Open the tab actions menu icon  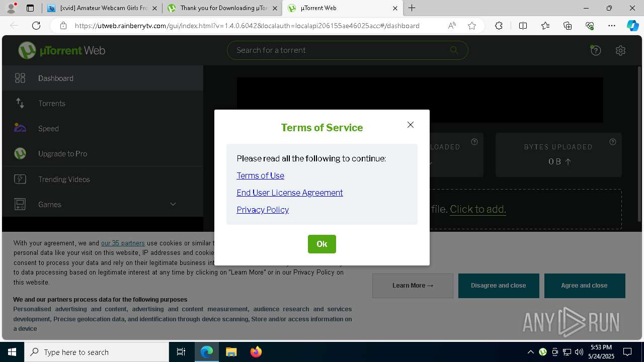pos(30,8)
